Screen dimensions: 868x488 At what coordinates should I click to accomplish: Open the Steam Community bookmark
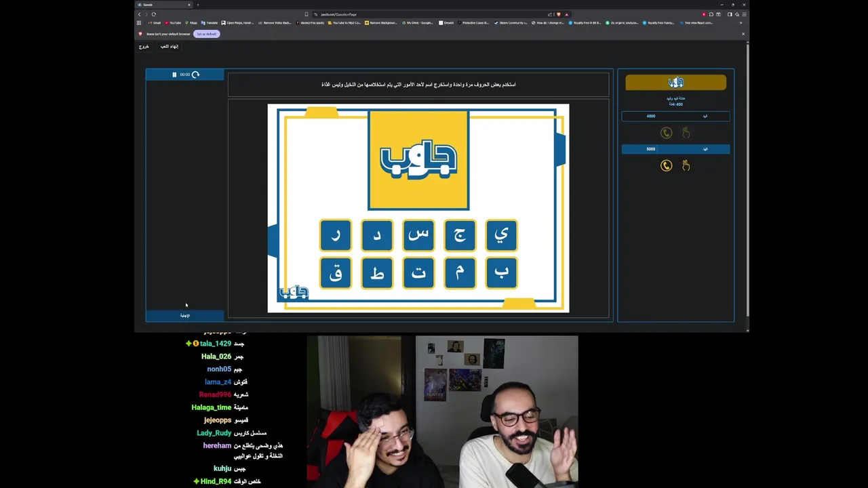tap(511, 23)
